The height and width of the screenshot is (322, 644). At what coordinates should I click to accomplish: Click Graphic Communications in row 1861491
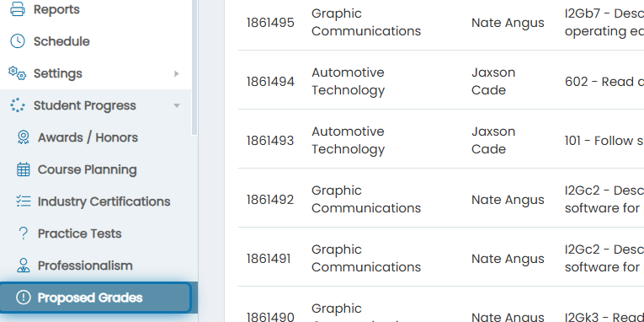(366, 258)
